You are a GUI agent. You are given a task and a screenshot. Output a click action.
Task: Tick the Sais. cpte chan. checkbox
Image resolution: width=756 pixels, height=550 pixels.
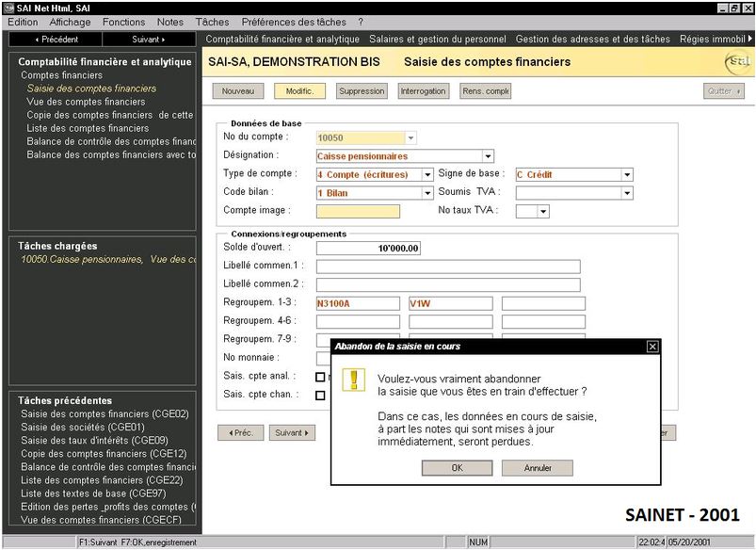tap(320, 395)
